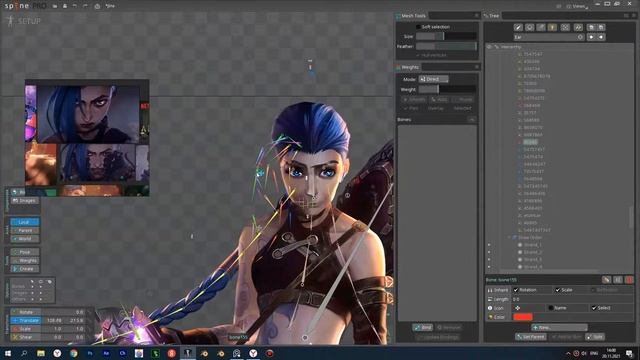Click the undo arrow in title toolbar
Screen dimensions: 640x360
pos(75,6)
